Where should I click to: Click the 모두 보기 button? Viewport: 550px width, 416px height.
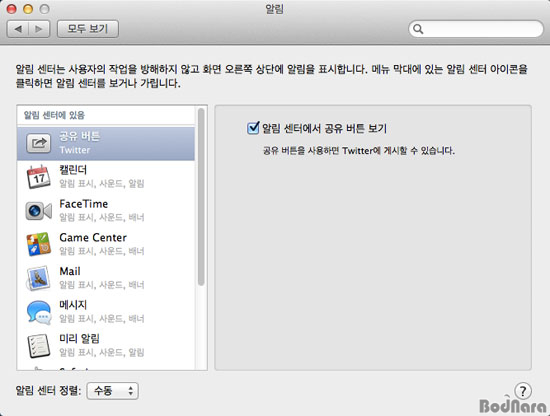[88, 29]
